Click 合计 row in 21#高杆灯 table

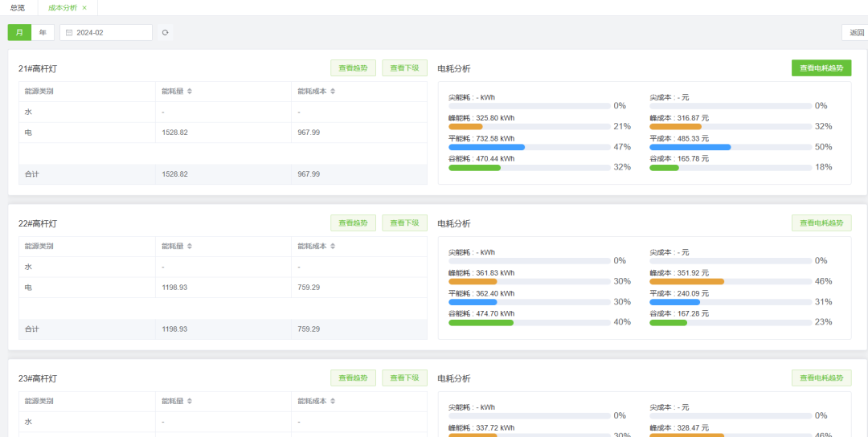click(x=223, y=174)
